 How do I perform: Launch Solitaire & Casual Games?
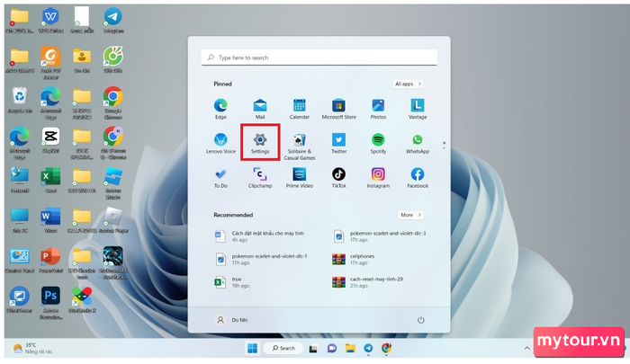pyautogui.click(x=300, y=146)
